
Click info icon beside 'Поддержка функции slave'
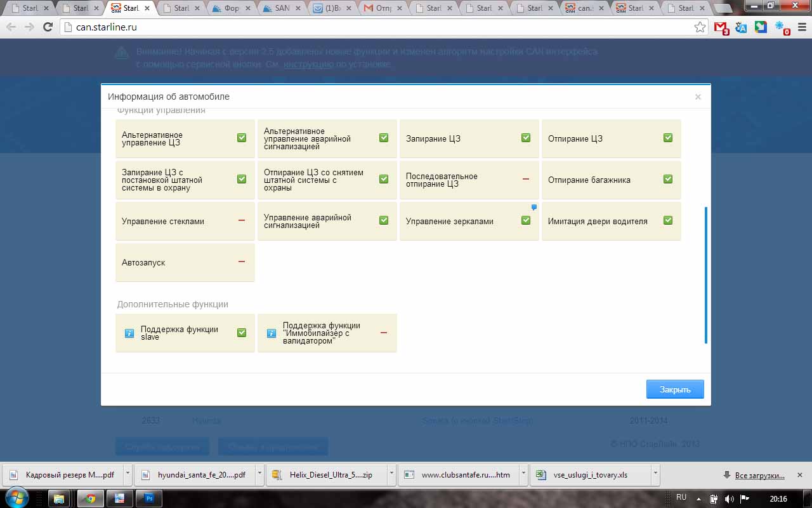[129, 333]
